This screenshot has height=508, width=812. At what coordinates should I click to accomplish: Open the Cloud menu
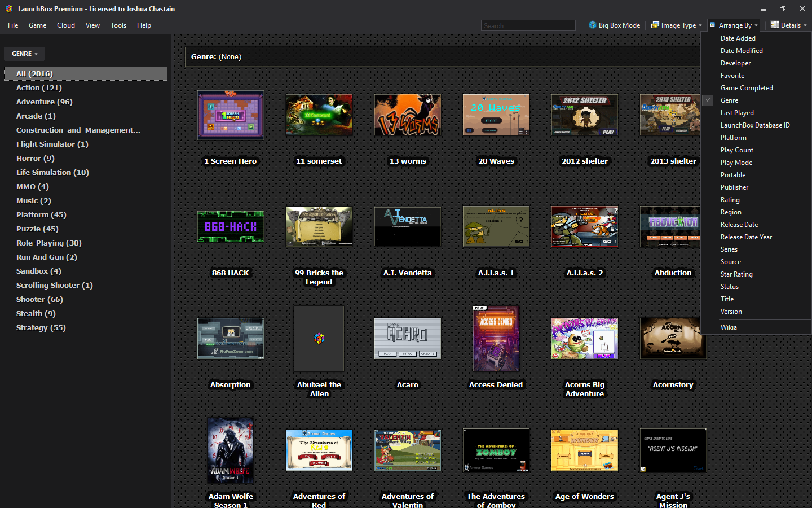pos(66,25)
